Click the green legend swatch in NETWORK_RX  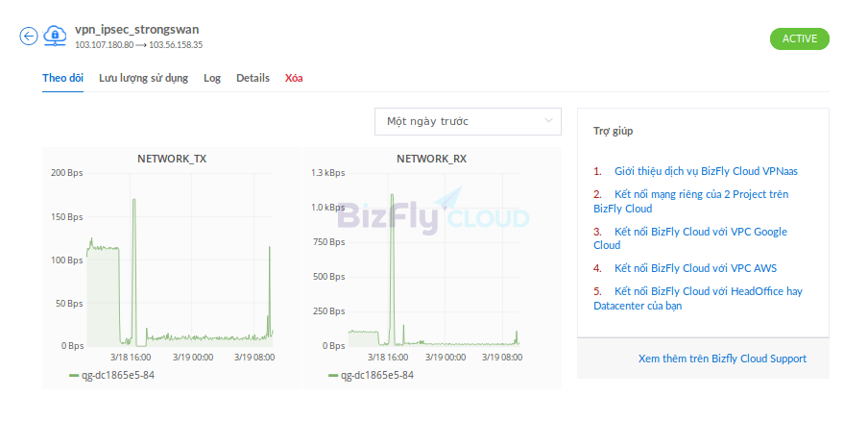(x=332, y=376)
